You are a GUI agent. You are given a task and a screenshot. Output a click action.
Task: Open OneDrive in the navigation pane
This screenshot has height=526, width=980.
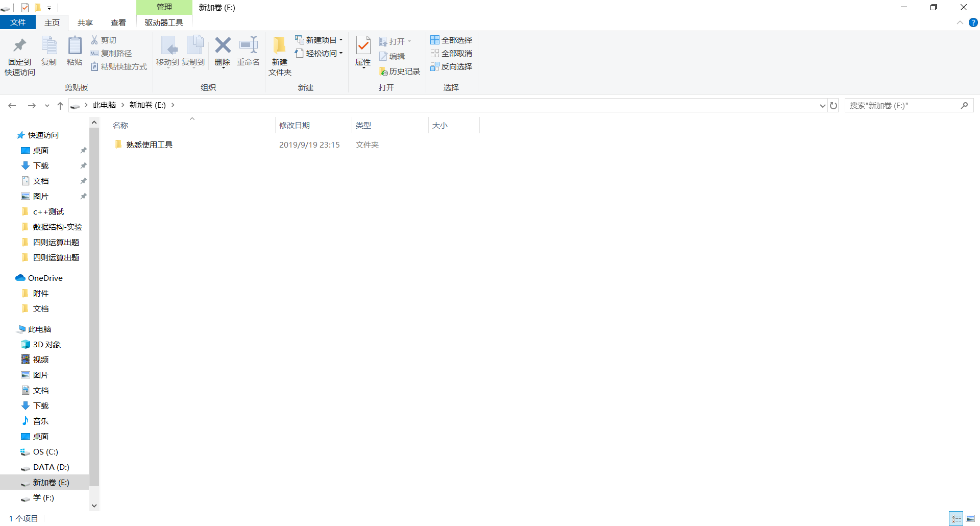(x=45, y=278)
